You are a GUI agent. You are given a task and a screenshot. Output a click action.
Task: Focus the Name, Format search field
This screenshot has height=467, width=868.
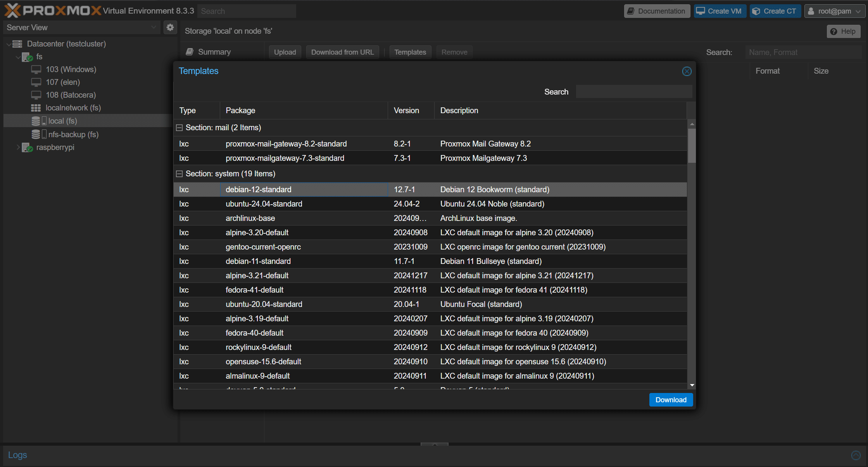click(803, 52)
